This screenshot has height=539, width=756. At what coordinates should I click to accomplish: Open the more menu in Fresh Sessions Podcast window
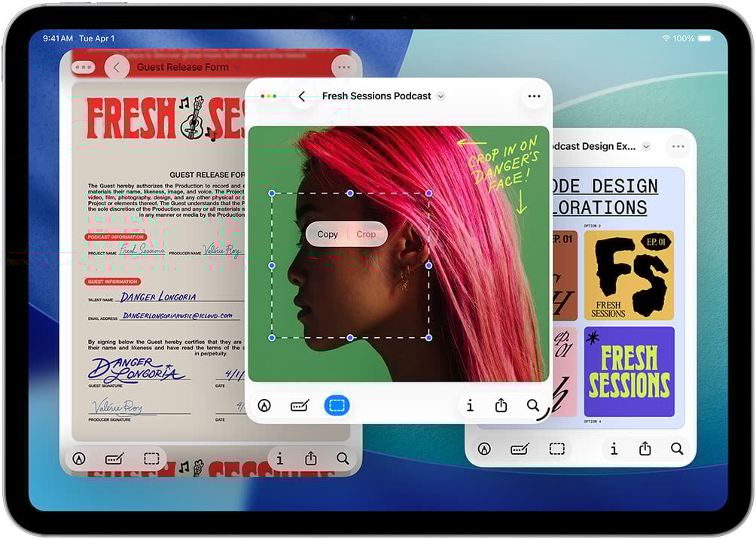534,96
